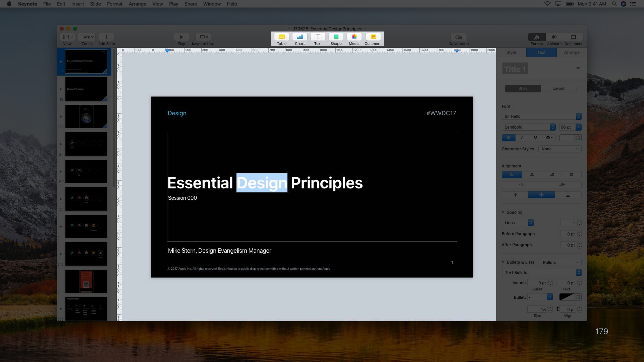Toggle Italic text formatting
Image resolution: width=644 pixels, height=362 pixels.
pos(522,137)
